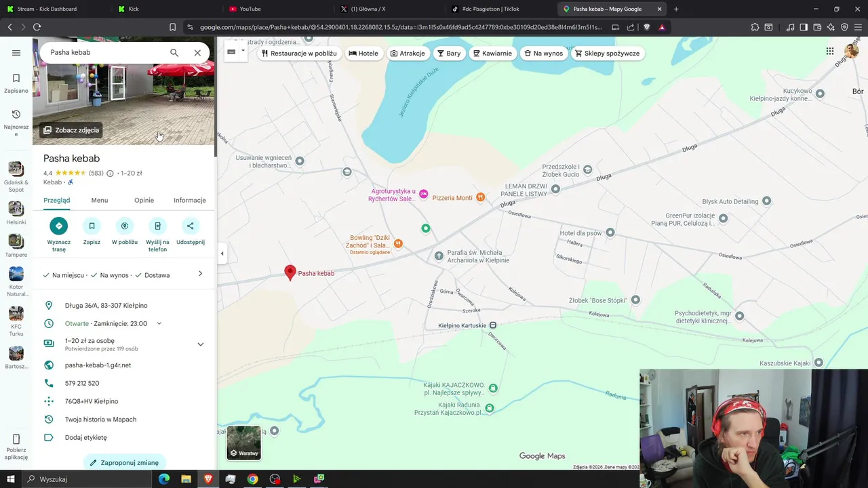Switch to the Opinie tab
This screenshot has height=488, width=868.
coord(144,200)
